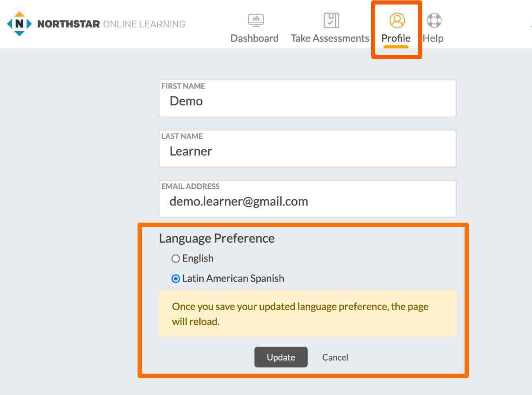Go to the Dashboard menu label
This screenshot has width=532, height=395.
coord(255,38)
